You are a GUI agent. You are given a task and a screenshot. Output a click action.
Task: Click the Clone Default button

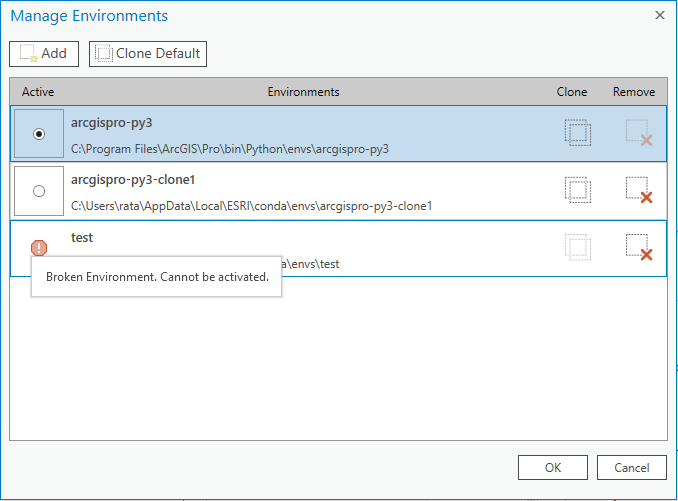(148, 54)
